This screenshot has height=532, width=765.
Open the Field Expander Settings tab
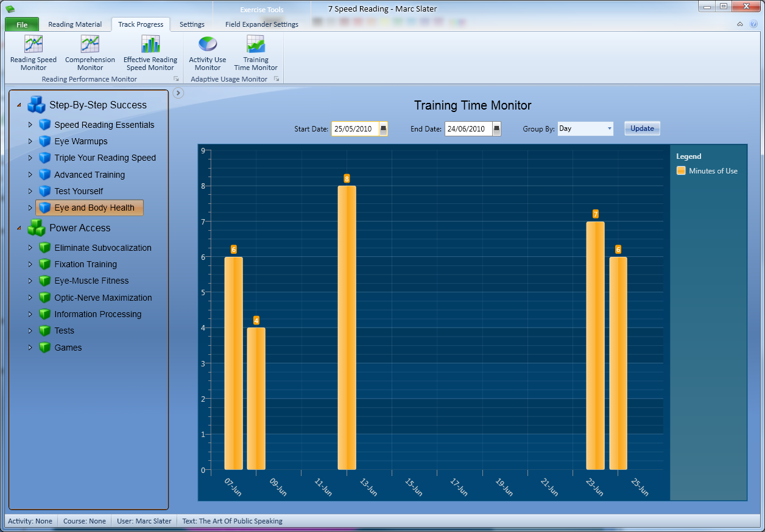point(262,24)
